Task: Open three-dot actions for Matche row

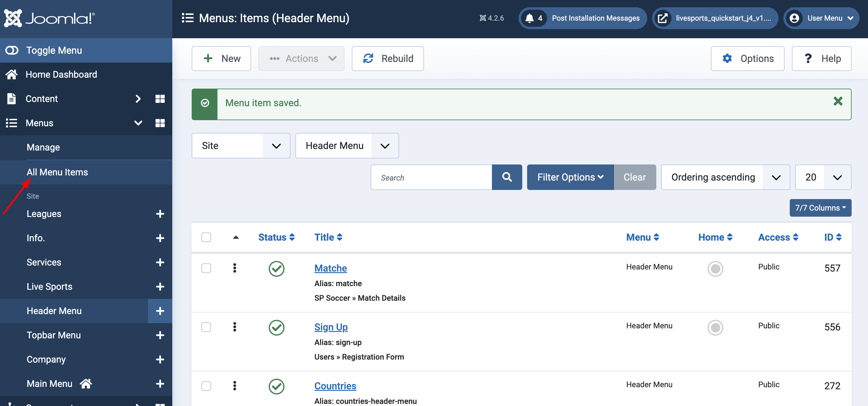Action: (x=234, y=268)
